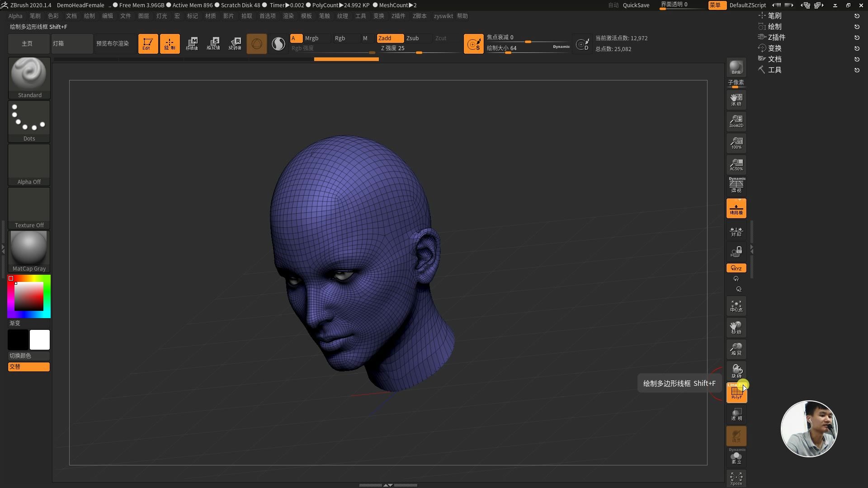Select the Dots stroke icon
The height and width of the screenshot is (488, 868).
pyautogui.click(x=29, y=117)
